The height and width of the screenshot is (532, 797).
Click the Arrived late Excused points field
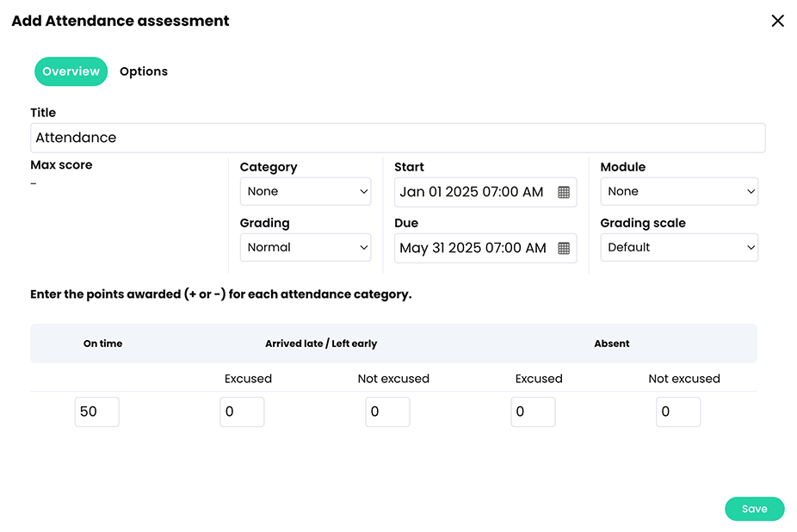[242, 411]
